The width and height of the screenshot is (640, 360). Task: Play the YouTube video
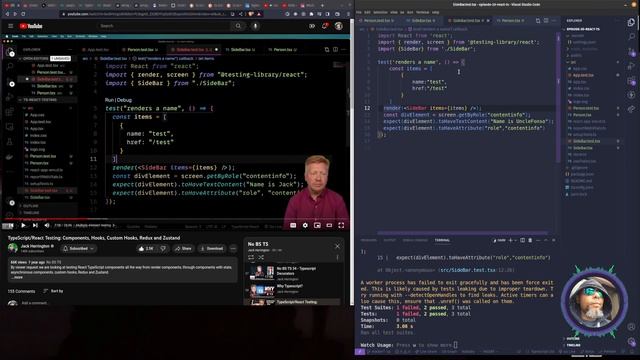pos(23,225)
